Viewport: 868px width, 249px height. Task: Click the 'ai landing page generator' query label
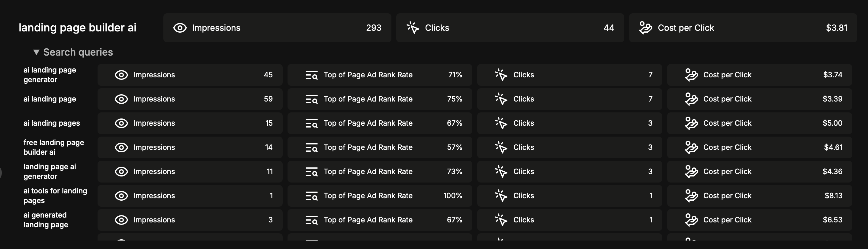50,75
